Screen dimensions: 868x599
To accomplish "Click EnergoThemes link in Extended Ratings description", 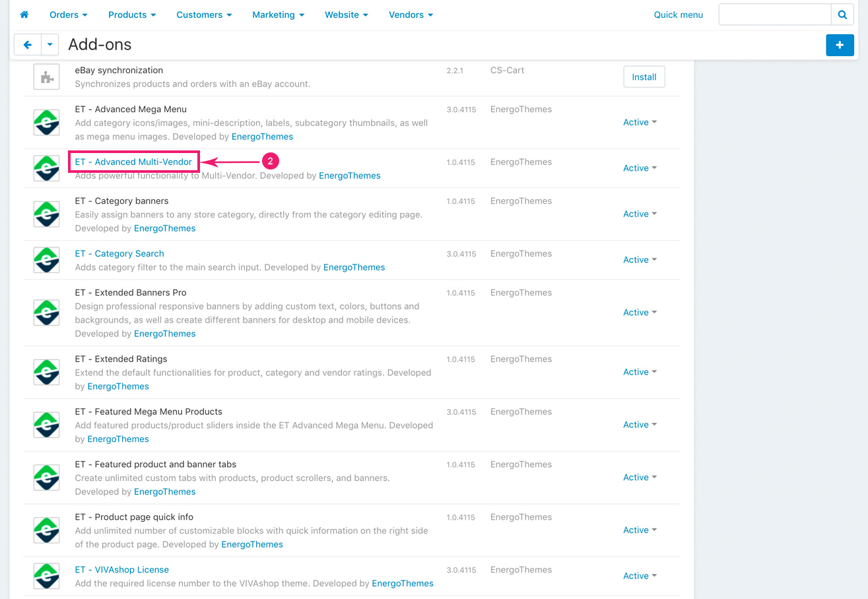I will pyautogui.click(x=118, y=387).
